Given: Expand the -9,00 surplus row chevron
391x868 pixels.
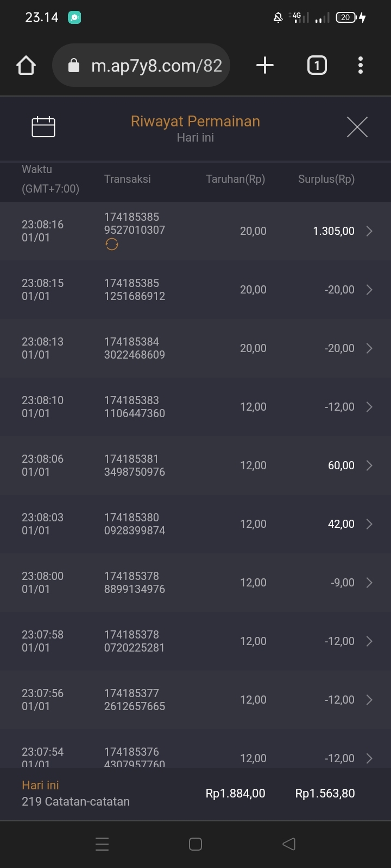Looking at the screenshot, I should (369, 583).
